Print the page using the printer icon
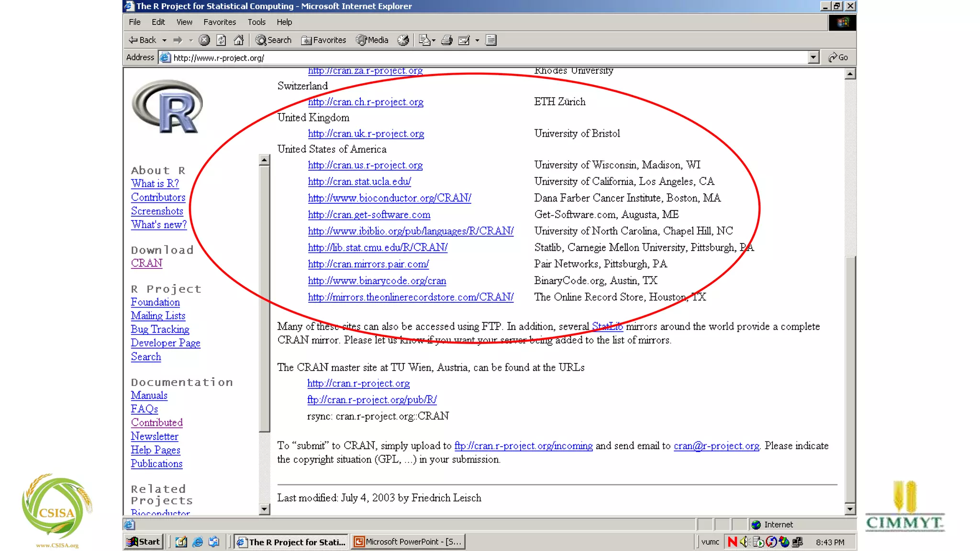980x551 pixels. (x=446, y=40)
